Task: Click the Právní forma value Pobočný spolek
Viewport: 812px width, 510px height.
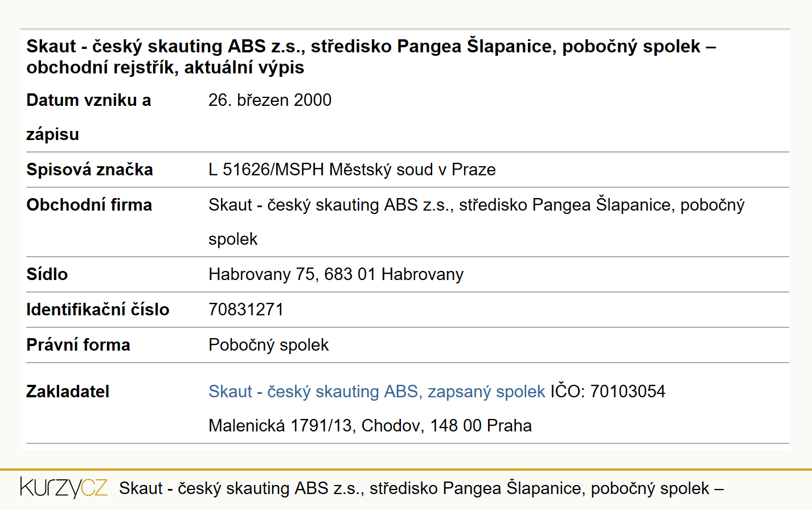Action: [269, 345]
